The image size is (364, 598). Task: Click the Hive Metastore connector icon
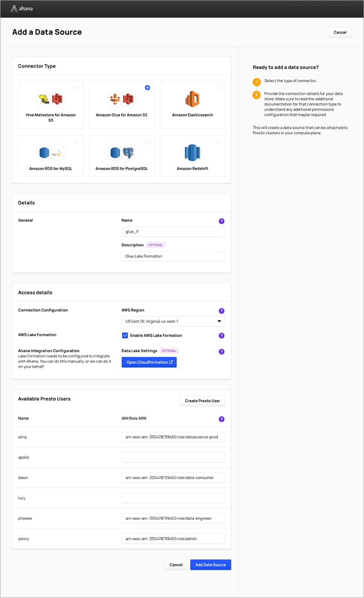(x=50, y=99)
